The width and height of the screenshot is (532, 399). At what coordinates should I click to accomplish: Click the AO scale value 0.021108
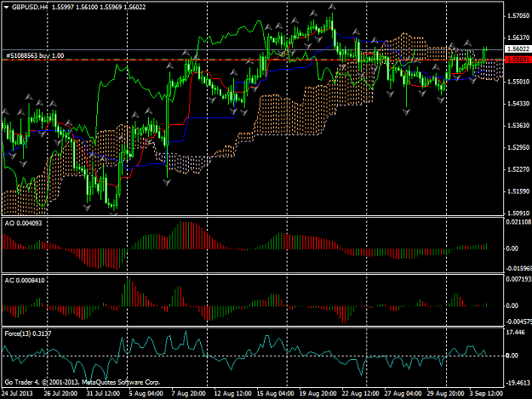pyautogui.click(x=518, y=222)
